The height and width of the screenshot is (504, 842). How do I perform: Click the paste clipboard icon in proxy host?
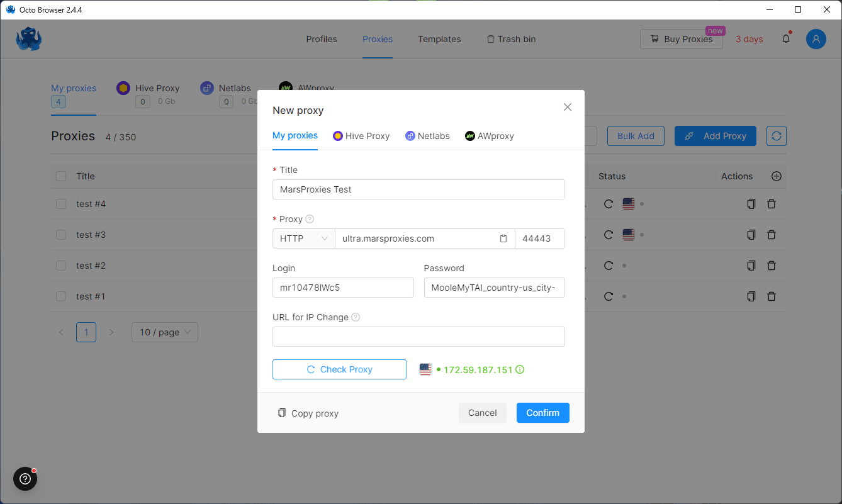pos(503,238)
